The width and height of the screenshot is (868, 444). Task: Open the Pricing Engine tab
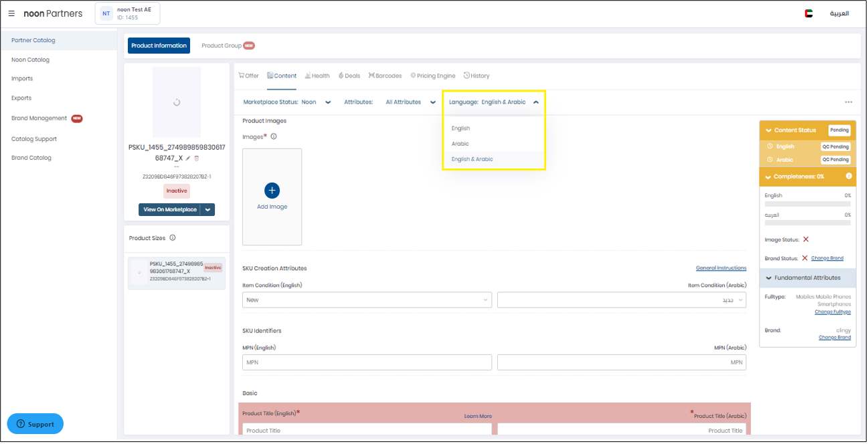tap(433, 76)
